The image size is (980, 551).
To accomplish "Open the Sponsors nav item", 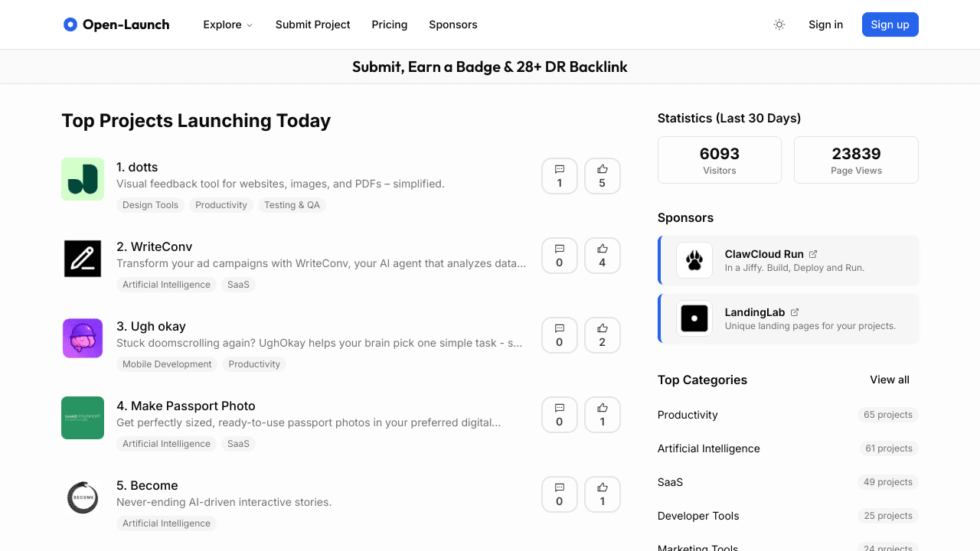I will point(453,24).
